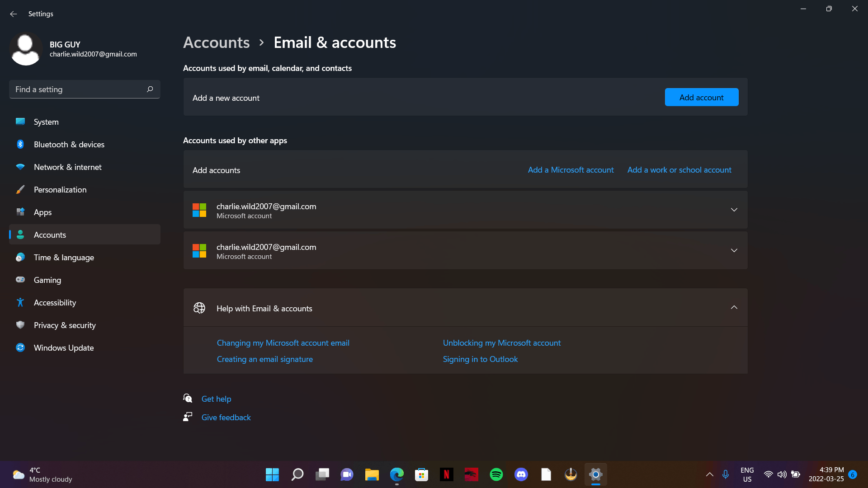
Task: Launch Netflix from taskbar
Action: coord(446,474)
